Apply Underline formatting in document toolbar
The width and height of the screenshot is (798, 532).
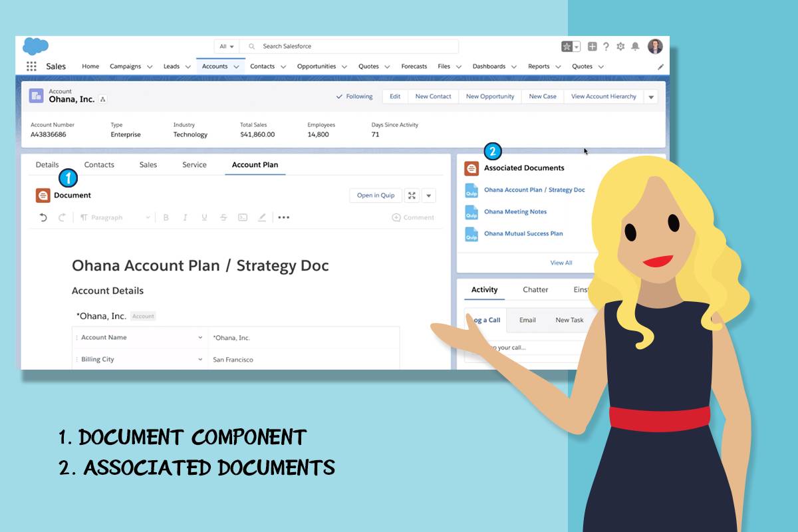coord(204,217)
